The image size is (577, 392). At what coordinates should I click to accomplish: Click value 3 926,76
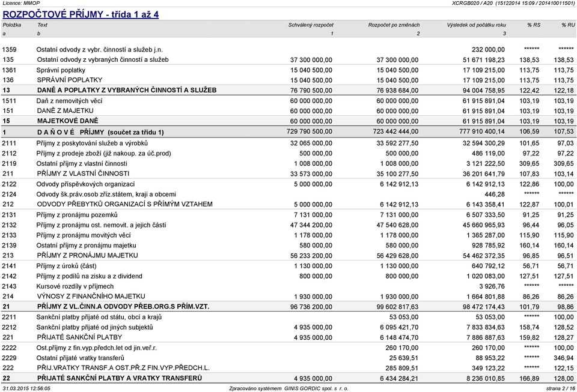(492, 286)
